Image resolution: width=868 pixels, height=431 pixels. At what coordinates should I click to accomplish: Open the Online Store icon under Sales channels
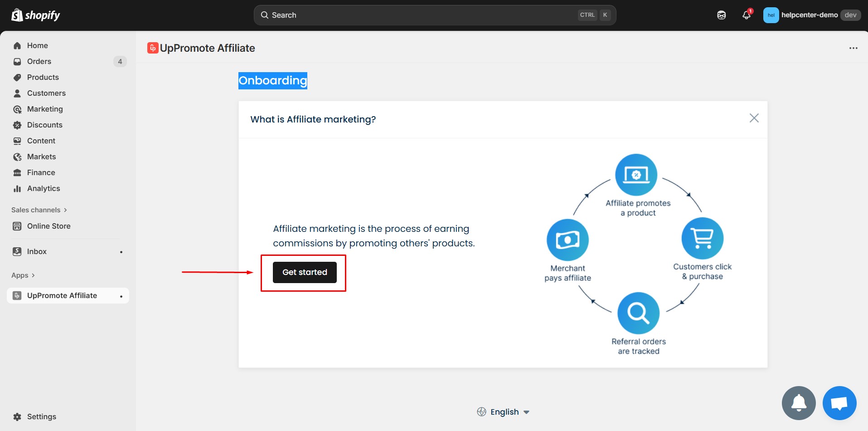click(17, 225)
